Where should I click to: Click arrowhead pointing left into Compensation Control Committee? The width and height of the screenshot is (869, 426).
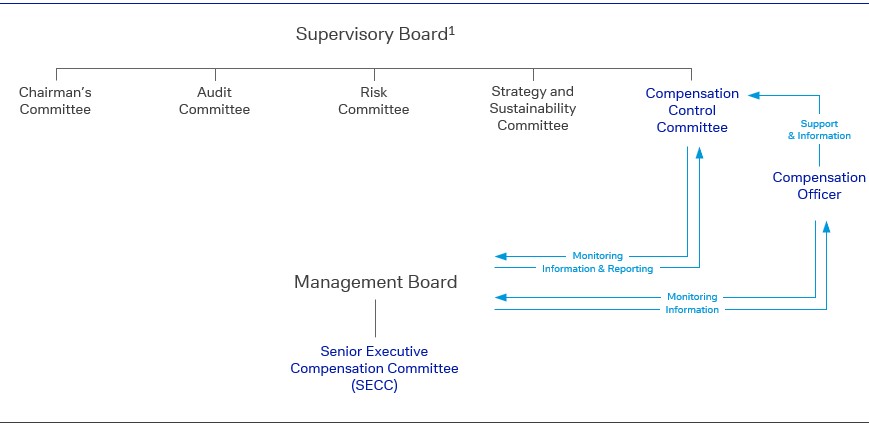click(753, 96)
